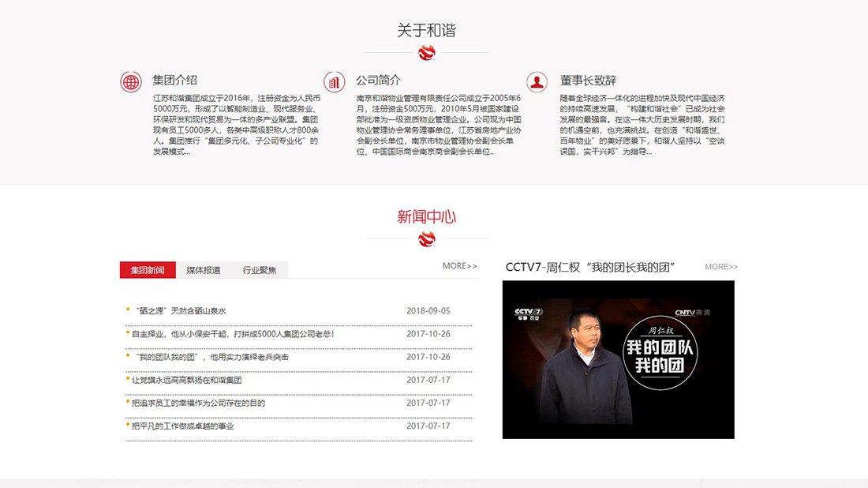Click MORE>> beside the CCTV7 video title
This screenshot has width=868, height=488.
(720, 267)
